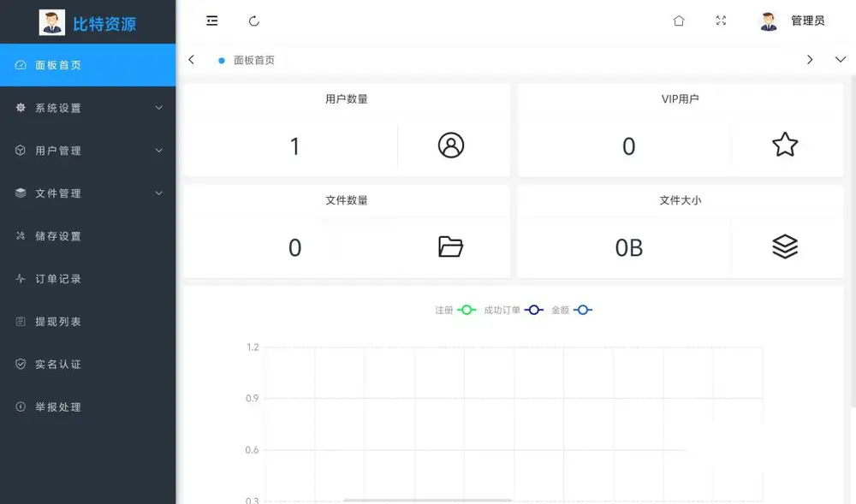
Task: Click the 文件管理 stack icon
Action: (21, 193)
